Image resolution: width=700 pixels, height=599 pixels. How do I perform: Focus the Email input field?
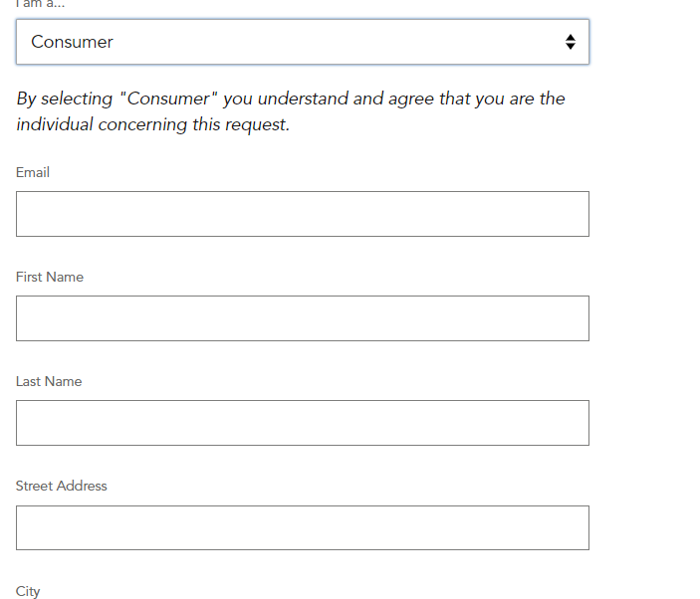[303, 214]
